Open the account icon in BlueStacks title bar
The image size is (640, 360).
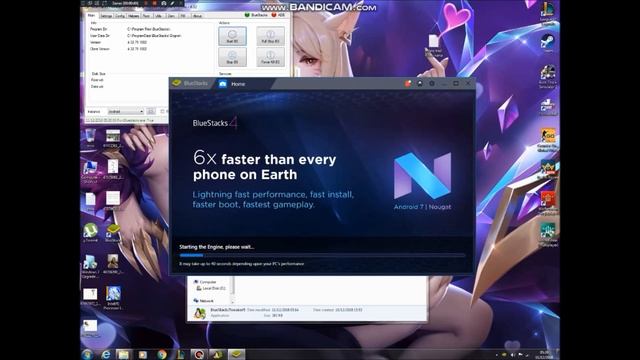420,83
